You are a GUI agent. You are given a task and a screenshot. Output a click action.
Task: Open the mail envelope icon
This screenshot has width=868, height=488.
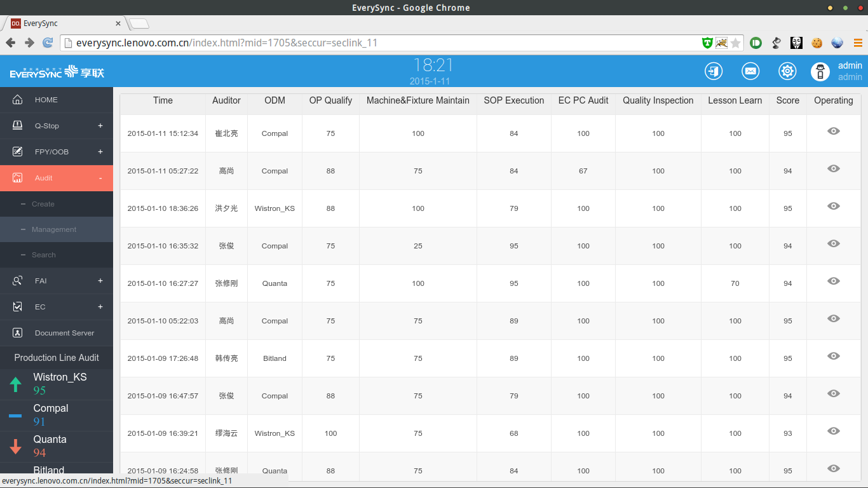coord(750,71)
